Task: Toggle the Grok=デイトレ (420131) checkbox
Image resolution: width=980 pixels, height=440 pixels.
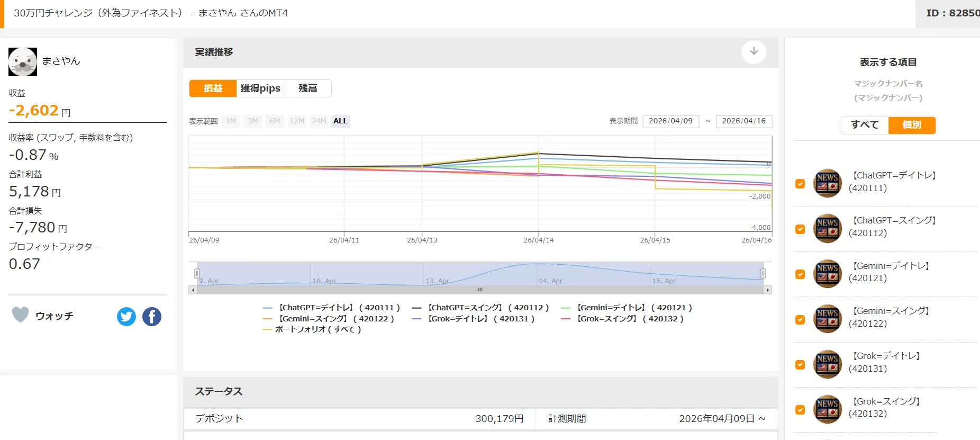Action: tap(800, 365)
